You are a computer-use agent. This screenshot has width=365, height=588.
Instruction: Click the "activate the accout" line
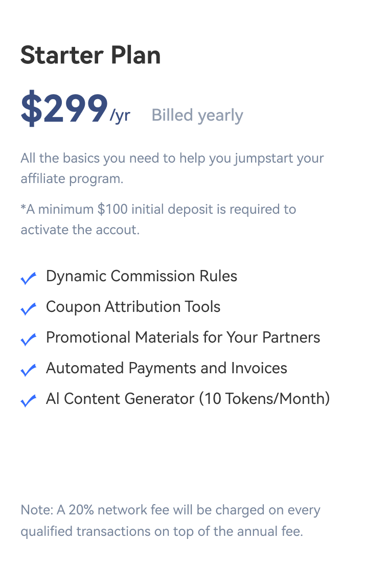[80, 230]
